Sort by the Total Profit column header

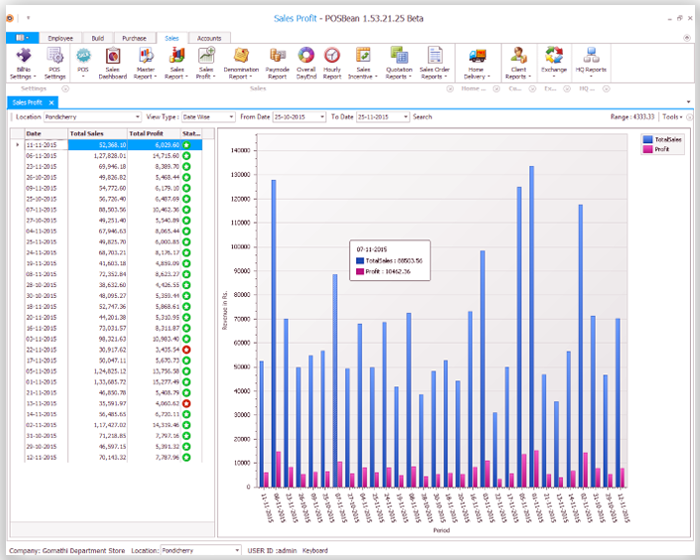[154, 134]
